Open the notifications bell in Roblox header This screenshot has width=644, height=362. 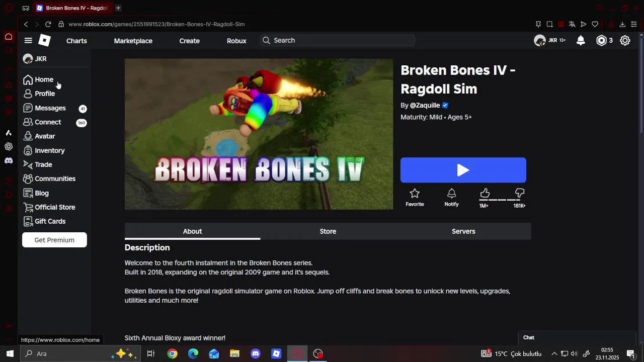581,41
